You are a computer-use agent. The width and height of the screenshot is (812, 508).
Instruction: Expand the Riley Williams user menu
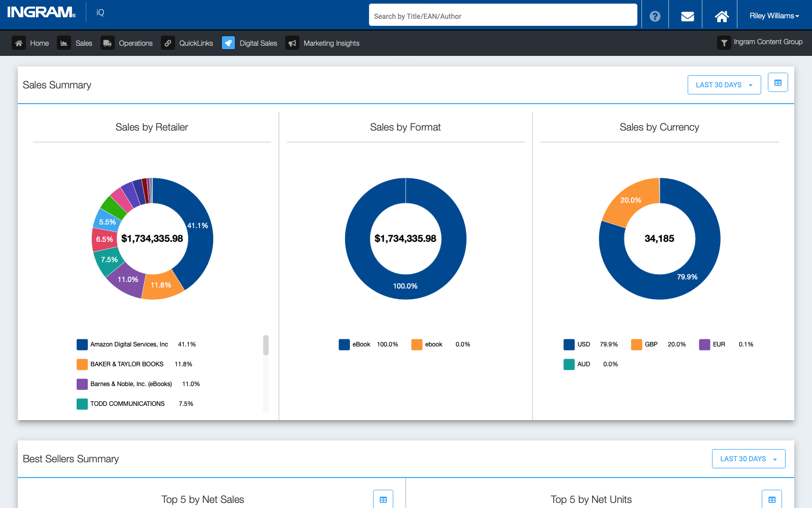click(x=774, y=16)
